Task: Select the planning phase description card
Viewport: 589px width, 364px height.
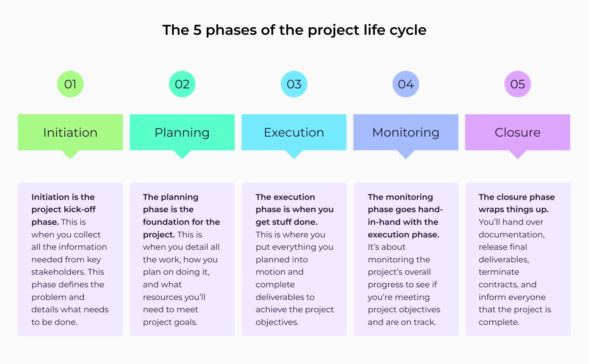Action: click(182, 259)
